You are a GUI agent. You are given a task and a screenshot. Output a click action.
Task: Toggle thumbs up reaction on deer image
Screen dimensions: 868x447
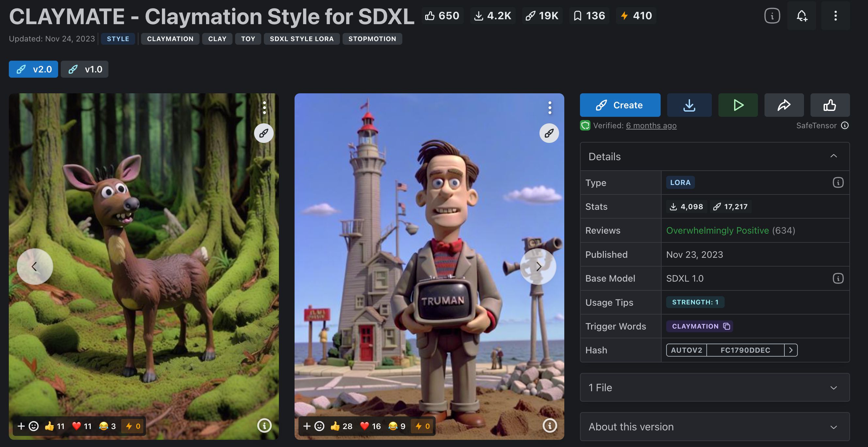(54, 426)
